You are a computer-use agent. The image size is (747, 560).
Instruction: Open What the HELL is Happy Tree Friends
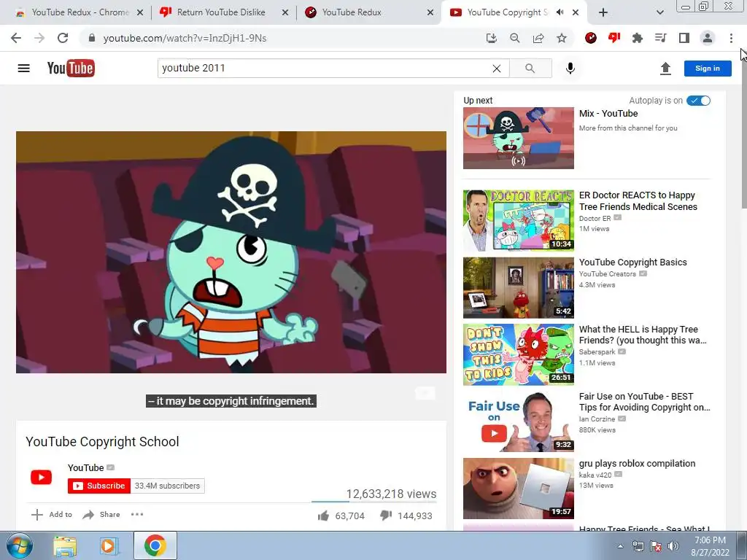[643, 335]
